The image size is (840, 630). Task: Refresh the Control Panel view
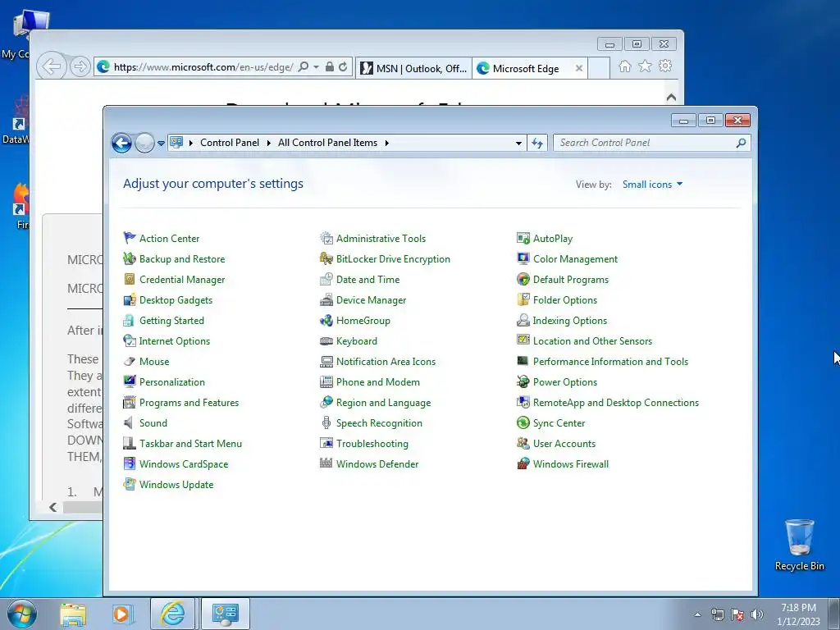pos(537,143)
